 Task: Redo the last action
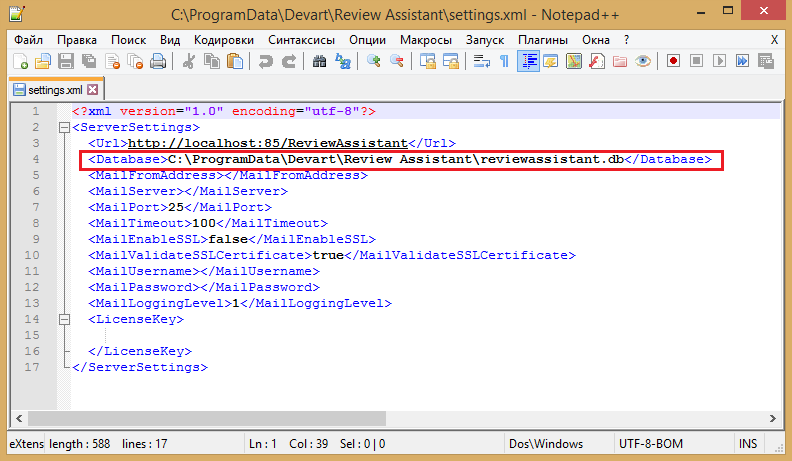pyautogui.click(x=288, y=62)
